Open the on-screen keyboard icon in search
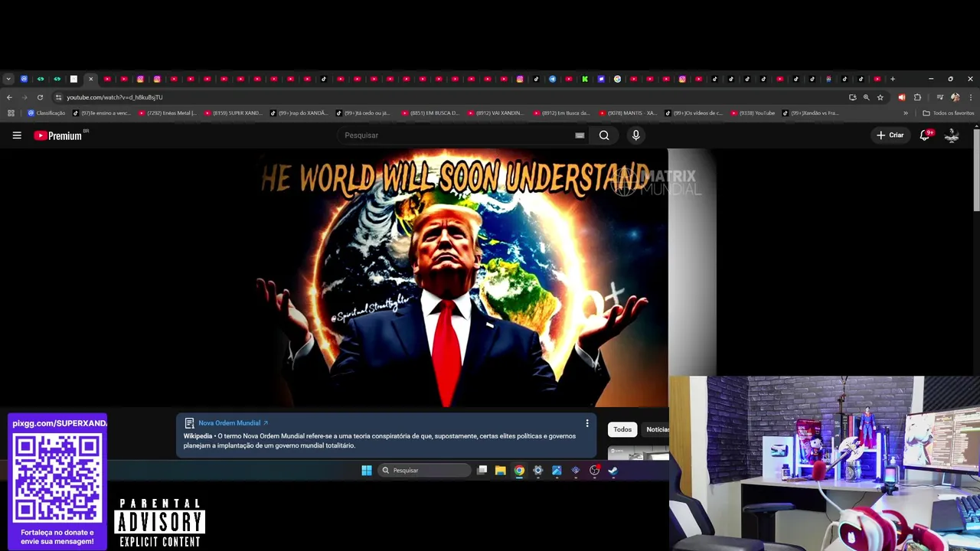 [580, 135]
